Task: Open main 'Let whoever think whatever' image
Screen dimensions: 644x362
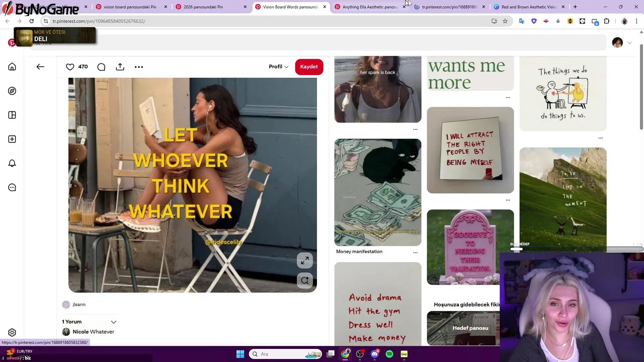Action: coord(193,185)
